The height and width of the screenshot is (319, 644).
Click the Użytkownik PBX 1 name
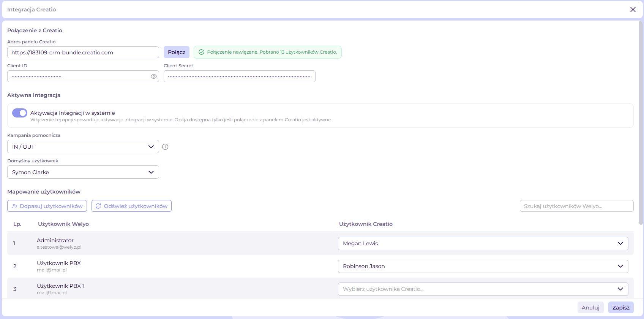coord(60,286)
